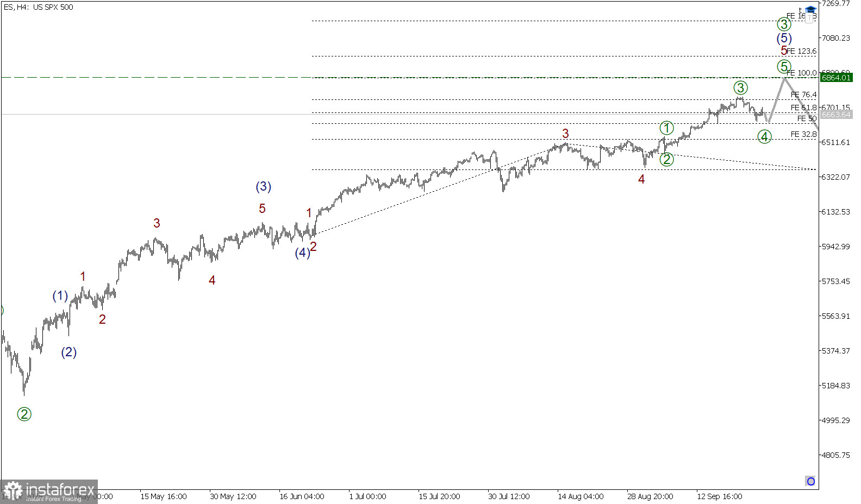Select the blue (1) wave label
This screenshot has height=504, width=861.
[x=60, y=296]
